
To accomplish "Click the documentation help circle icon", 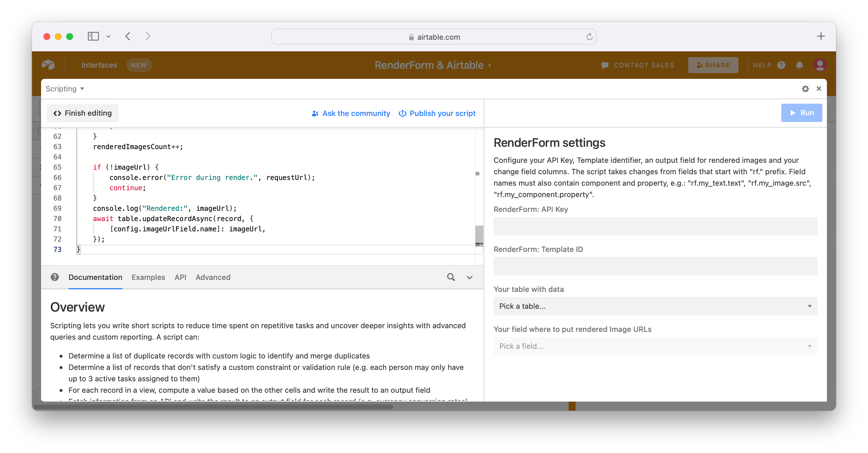I will tap(54, 277).
